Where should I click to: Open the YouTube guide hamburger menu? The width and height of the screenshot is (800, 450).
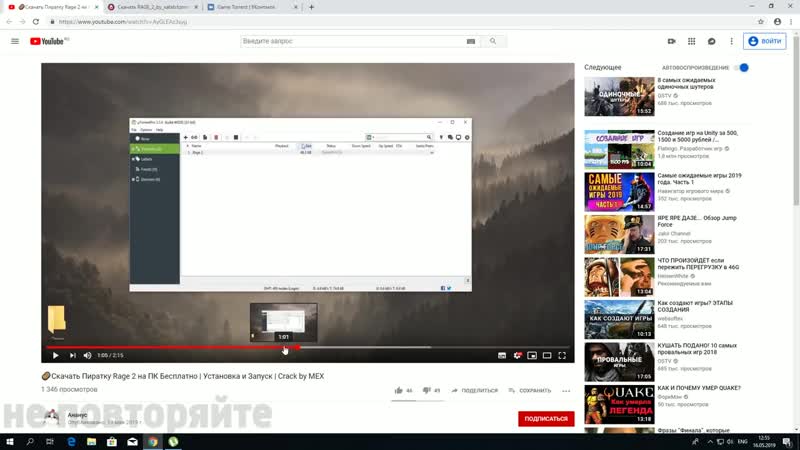click(15, 41)
